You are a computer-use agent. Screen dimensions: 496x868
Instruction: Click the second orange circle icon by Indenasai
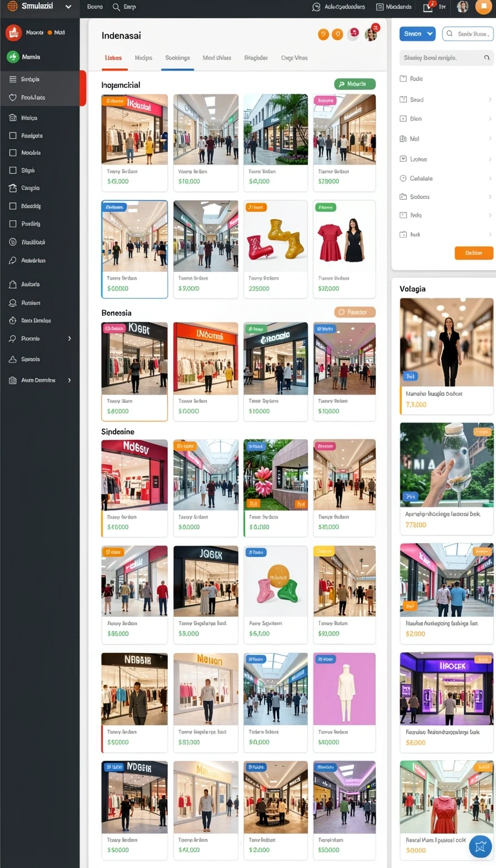point(337,34)
